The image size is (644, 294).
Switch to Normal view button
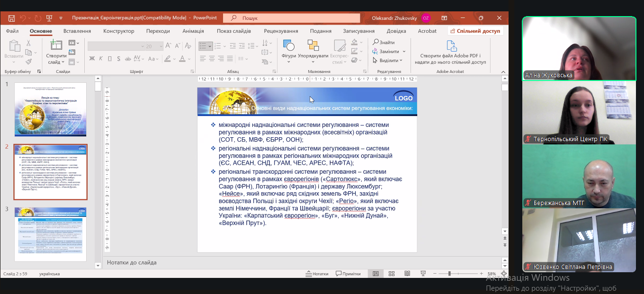(376, 274)
